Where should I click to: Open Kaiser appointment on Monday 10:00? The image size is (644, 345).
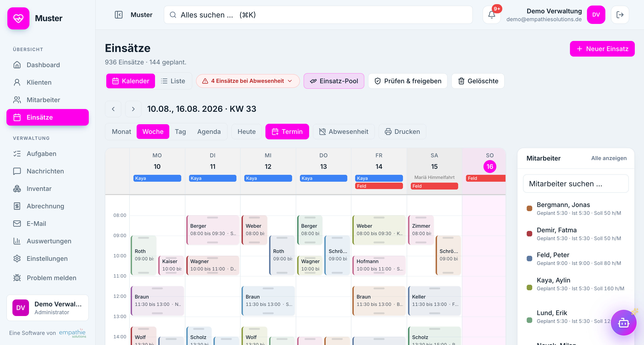[171, 265]
